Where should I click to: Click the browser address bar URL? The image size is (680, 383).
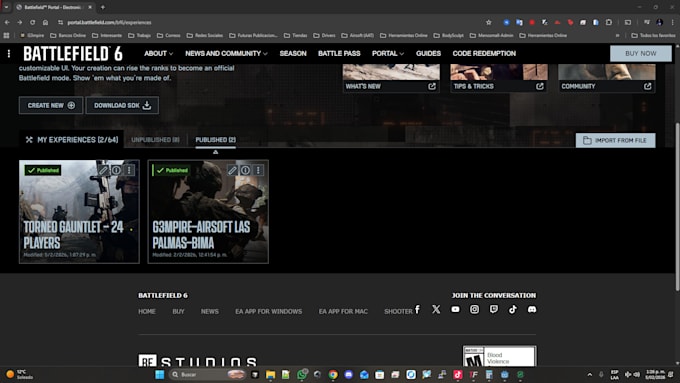tap(109, 23)
